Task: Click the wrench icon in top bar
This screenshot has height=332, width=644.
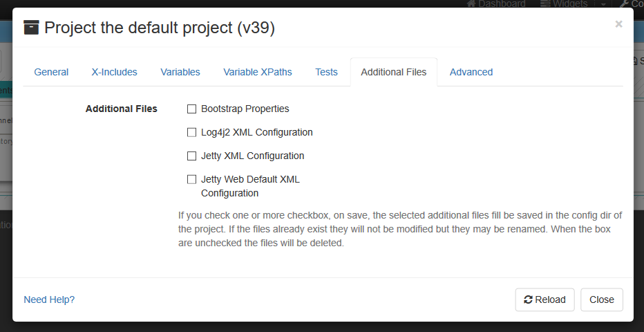Action: [624, 3]
